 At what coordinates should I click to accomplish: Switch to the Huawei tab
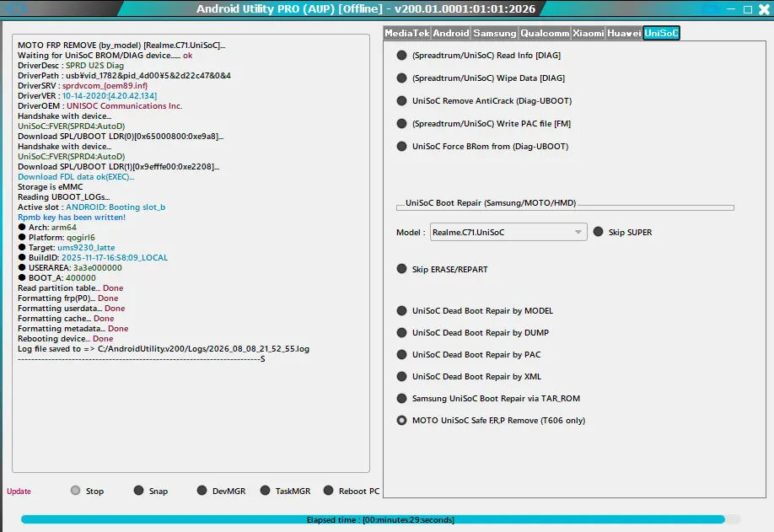pyautogui.click(x=624, y=33)
